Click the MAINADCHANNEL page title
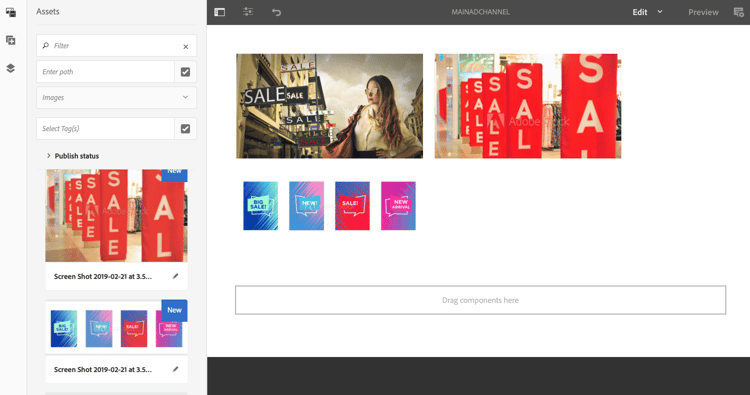Screen dimensions: 750x395 (480, 12)
